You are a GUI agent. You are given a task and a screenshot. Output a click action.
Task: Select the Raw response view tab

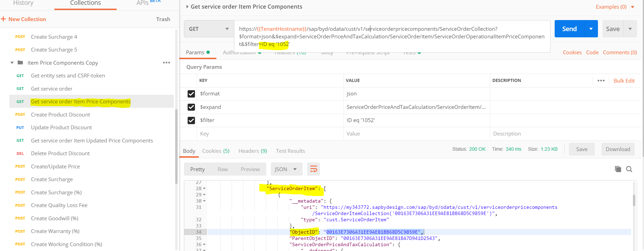pos(223,169)
